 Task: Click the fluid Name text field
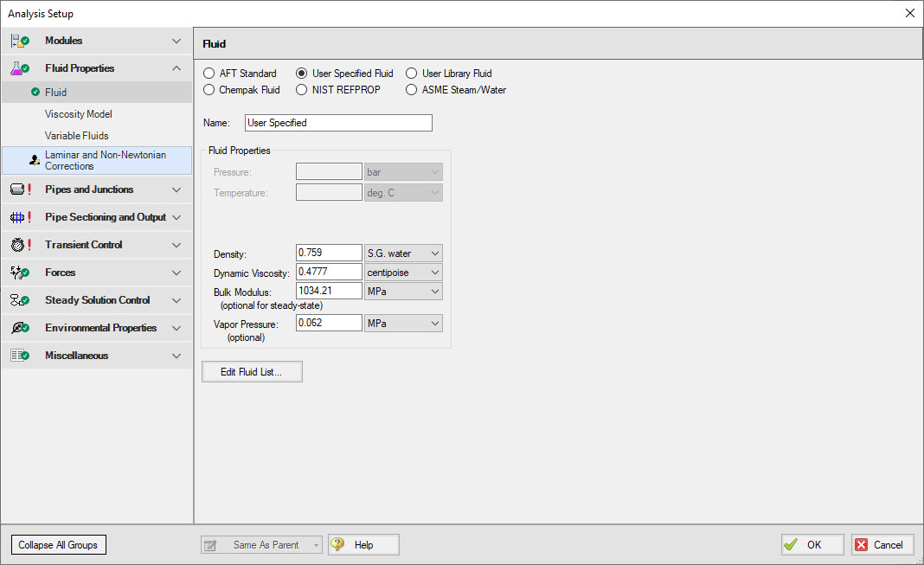(x=338, y=123)
